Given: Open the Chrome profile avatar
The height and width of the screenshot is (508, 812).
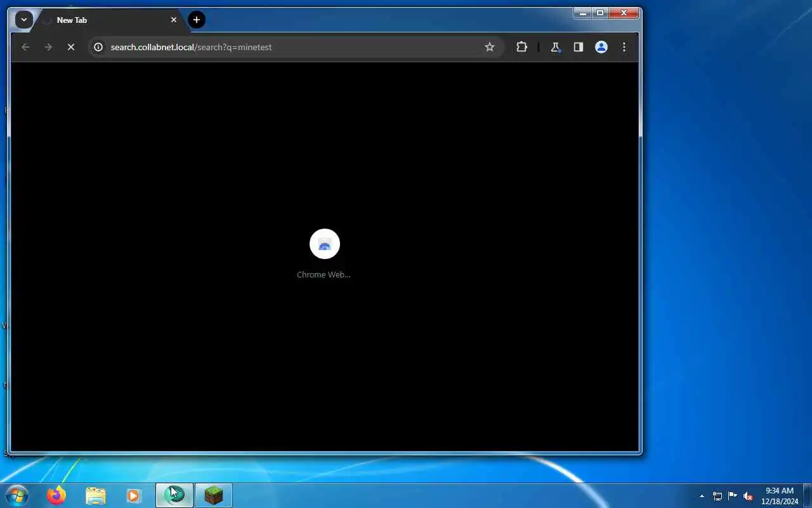Looking at the screenshot, I should click(x=601, y=47).
